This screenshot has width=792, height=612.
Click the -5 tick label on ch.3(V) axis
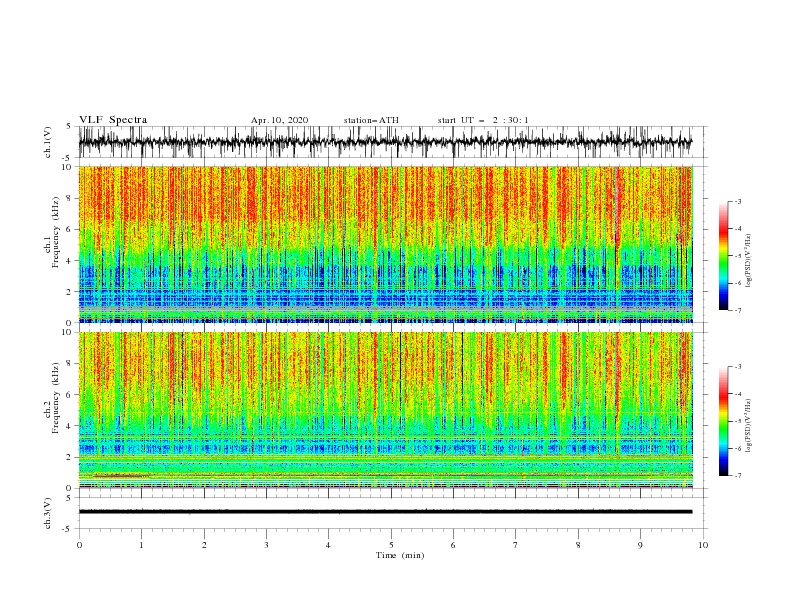tap(68, 529)
